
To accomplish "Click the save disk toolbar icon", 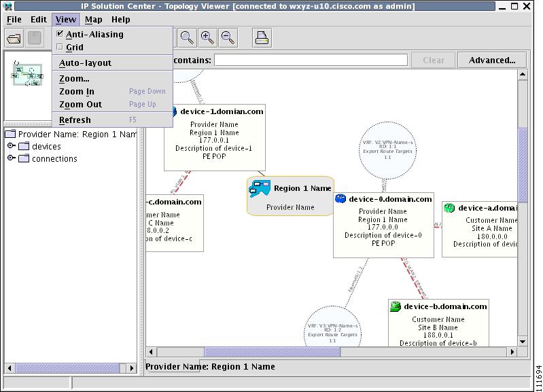I will (34, 38).
